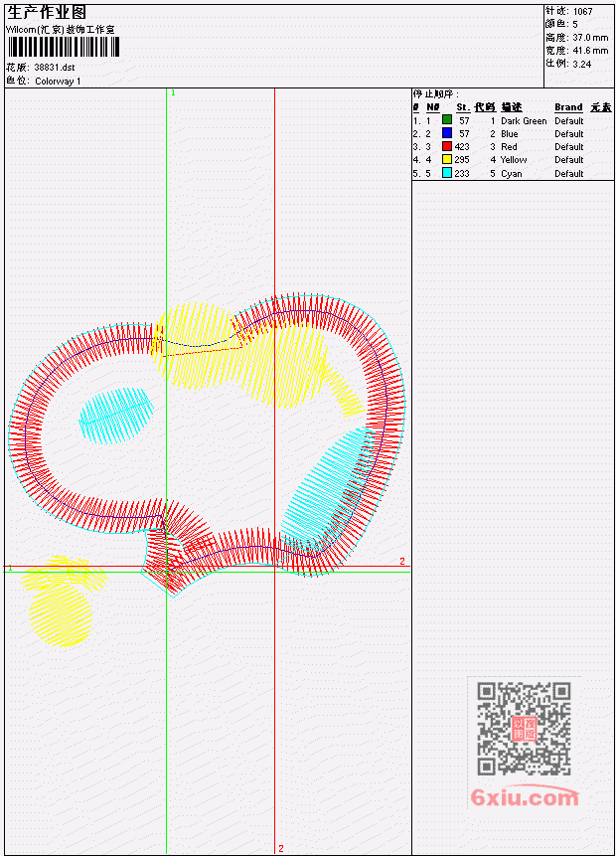Click the Colorway 1 label

pos(58,81)
